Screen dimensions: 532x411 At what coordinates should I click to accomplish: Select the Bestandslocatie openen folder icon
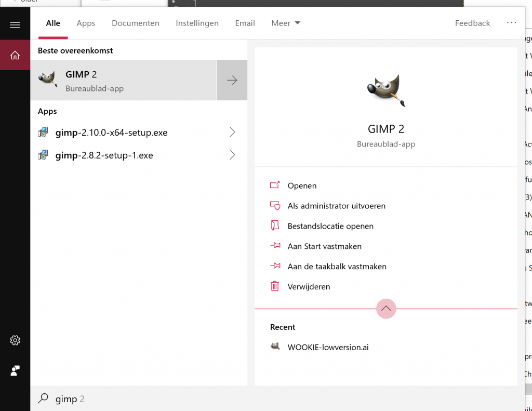pos(275,226)
